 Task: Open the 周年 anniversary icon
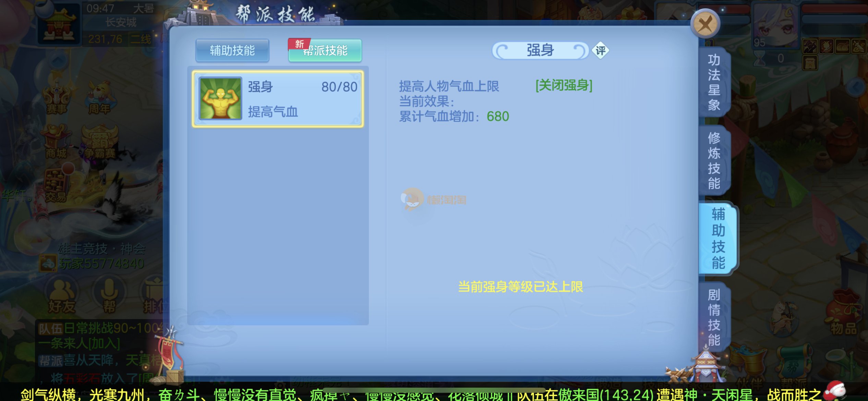tap(99, 98)
